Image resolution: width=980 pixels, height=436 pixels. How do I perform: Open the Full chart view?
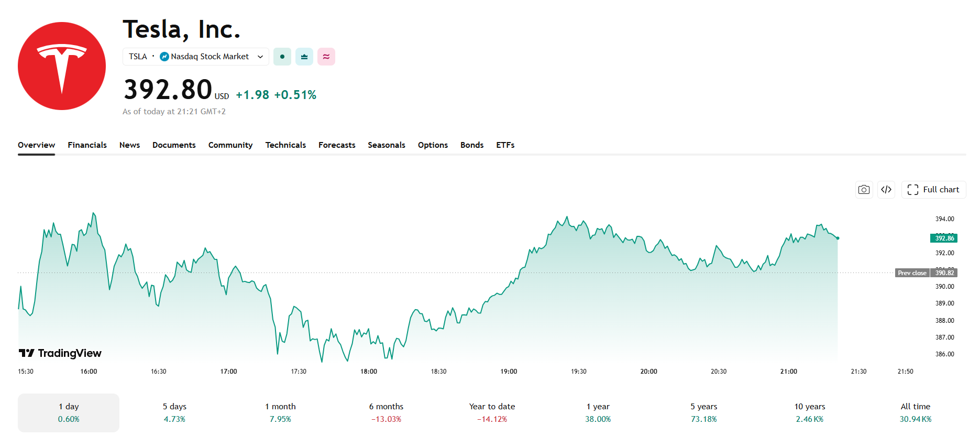click(x=933, y=190)
